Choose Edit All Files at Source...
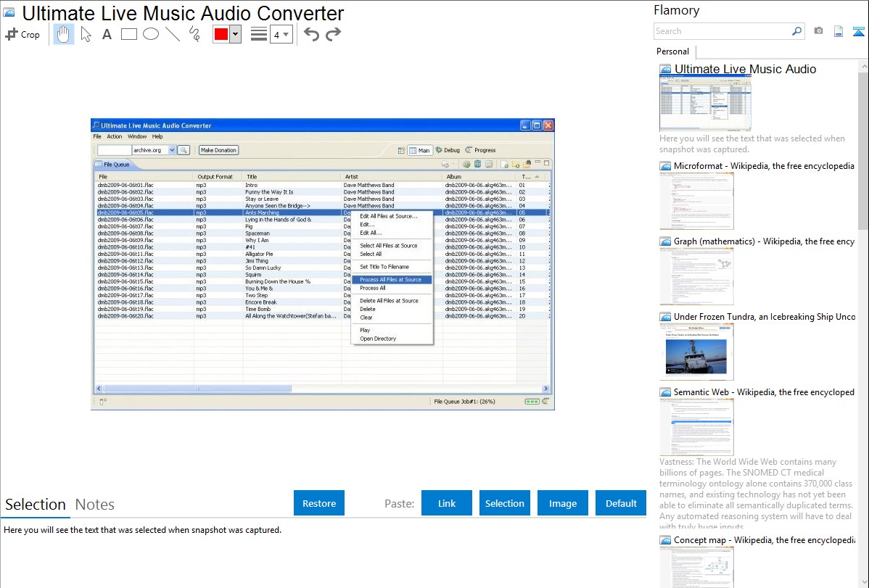 pyautogui.click(x=389, y=216)
